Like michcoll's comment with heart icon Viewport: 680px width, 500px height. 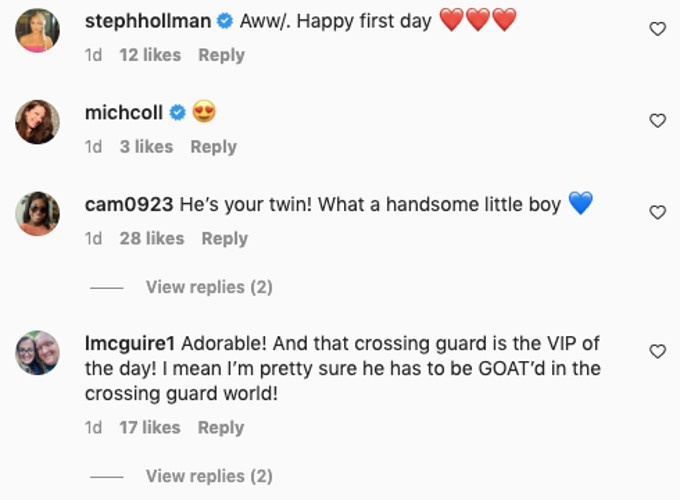tap(657, 121)
